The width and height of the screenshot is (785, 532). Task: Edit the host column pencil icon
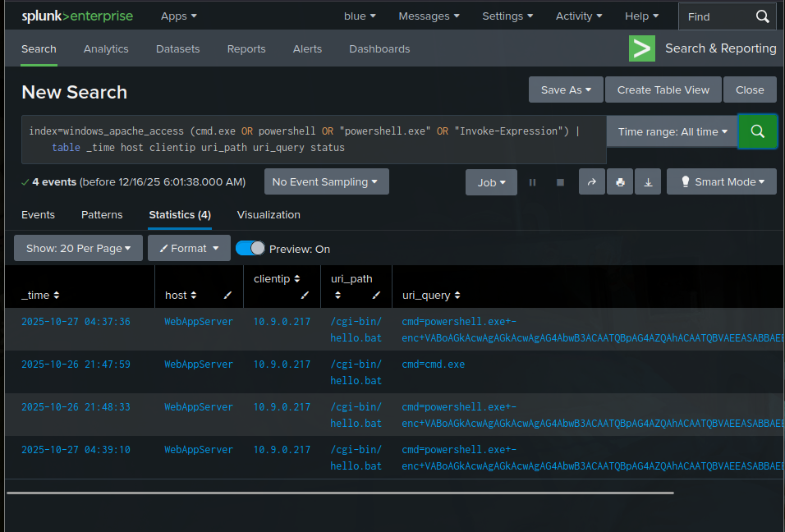227,296
